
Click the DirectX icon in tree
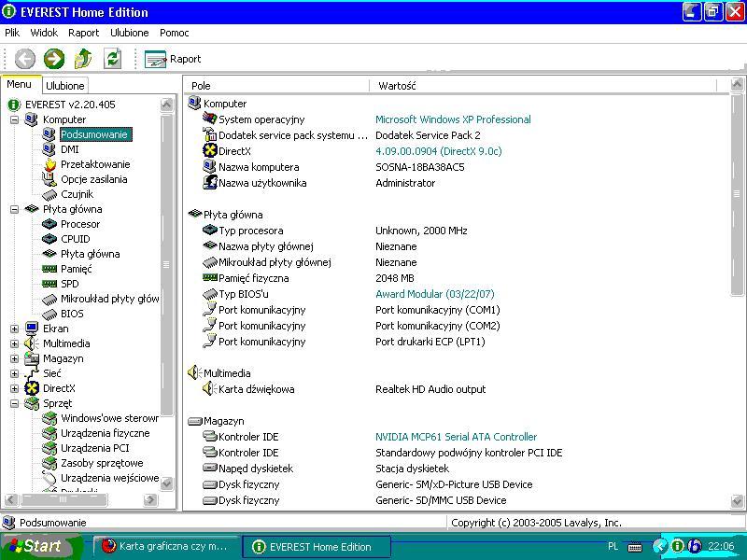click(x=32, y=388)
